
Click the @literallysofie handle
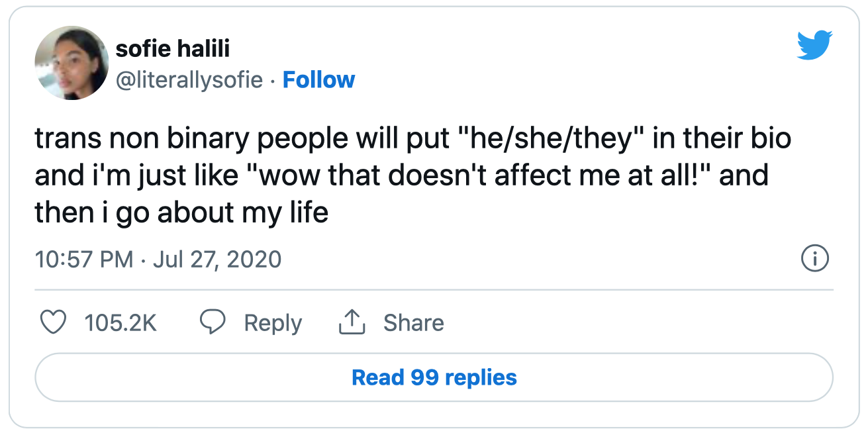tap(189, 79)
